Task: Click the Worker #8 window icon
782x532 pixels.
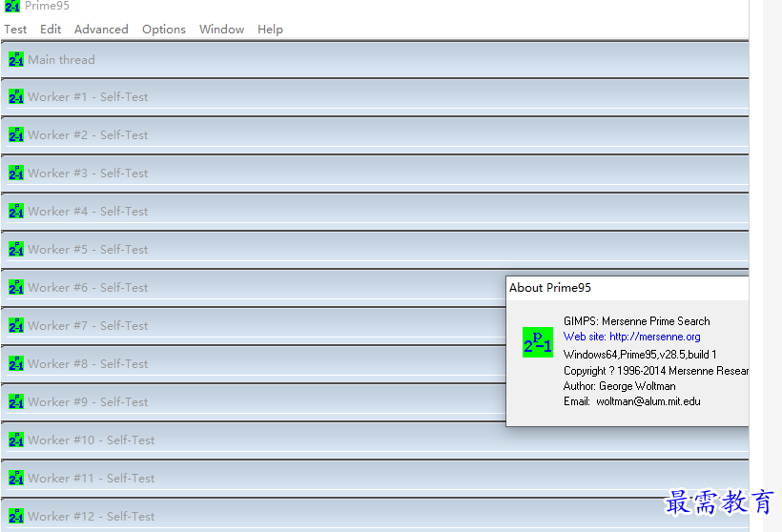Action: coord(16,363)
